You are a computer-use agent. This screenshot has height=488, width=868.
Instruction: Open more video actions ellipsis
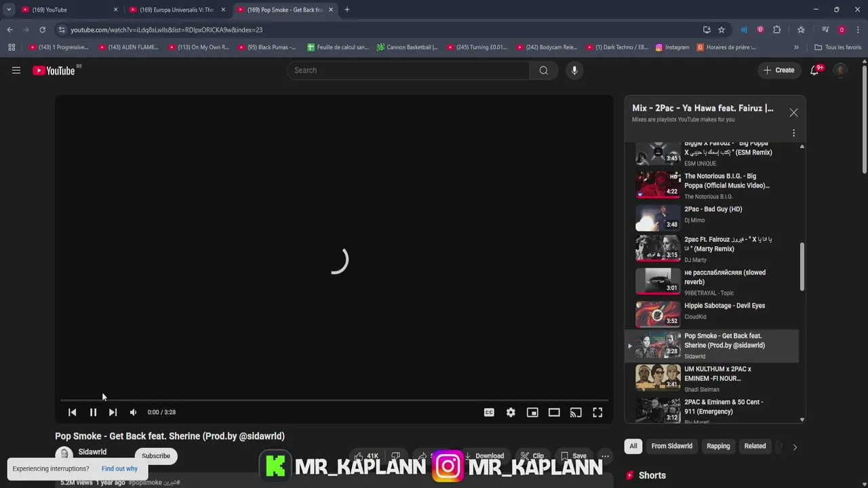pyautogui.click(x=605, y=456)
